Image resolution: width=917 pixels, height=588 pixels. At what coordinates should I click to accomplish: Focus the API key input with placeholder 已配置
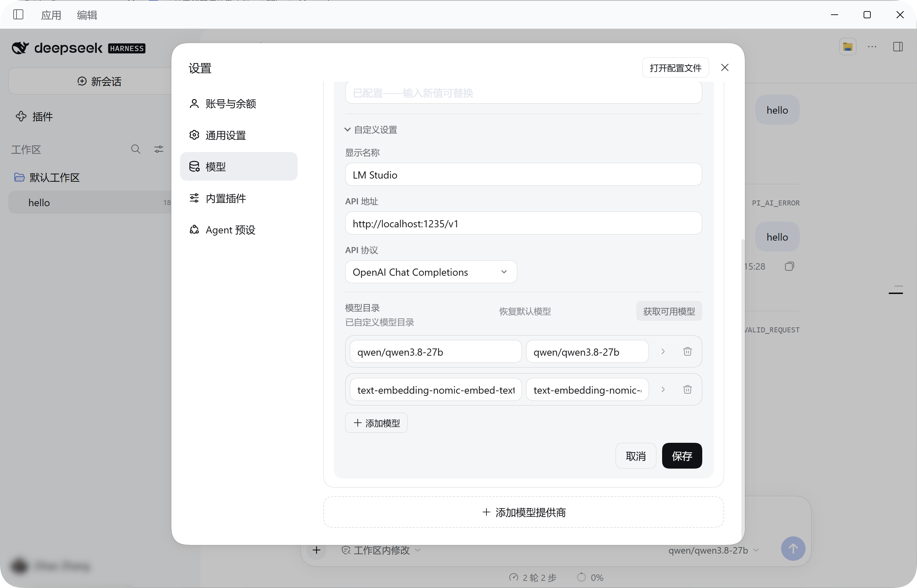click(523, 93)
